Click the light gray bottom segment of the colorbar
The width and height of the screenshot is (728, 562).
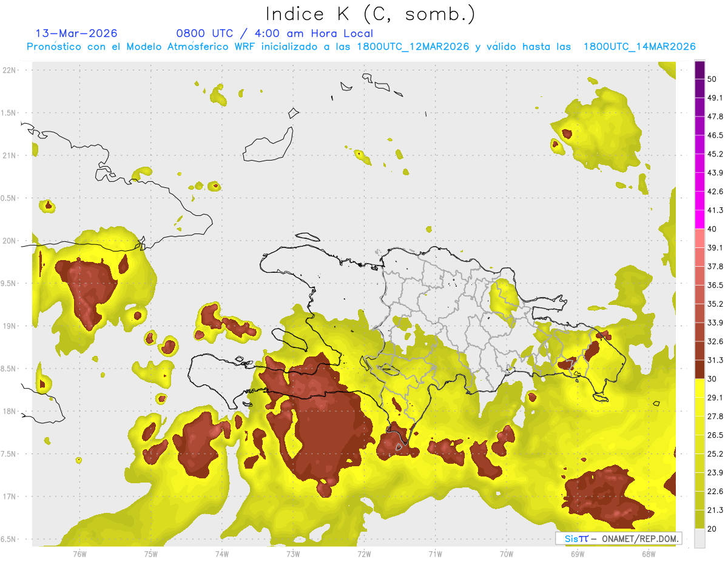pyautogui.click(x=699, y=538)
